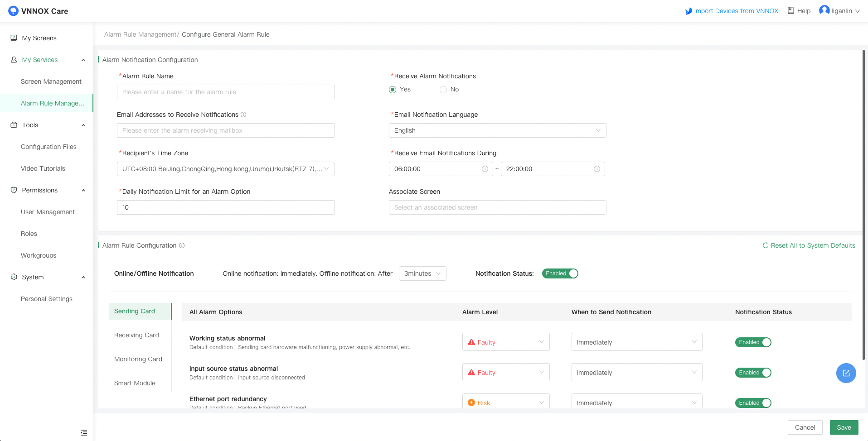This screenshot has width=868, height=441.
Task: Select No for Receive Alarm Notifications
Action: [443, 90]
